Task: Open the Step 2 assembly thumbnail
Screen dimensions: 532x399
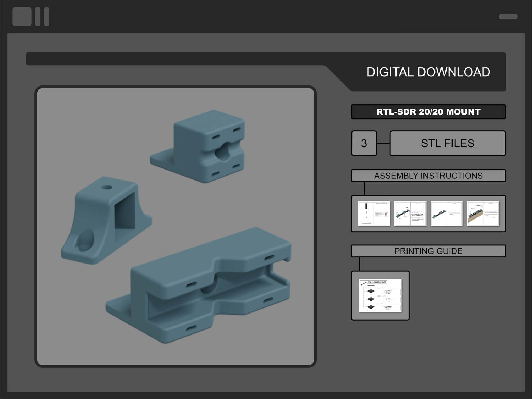Action: click(447, 214)
